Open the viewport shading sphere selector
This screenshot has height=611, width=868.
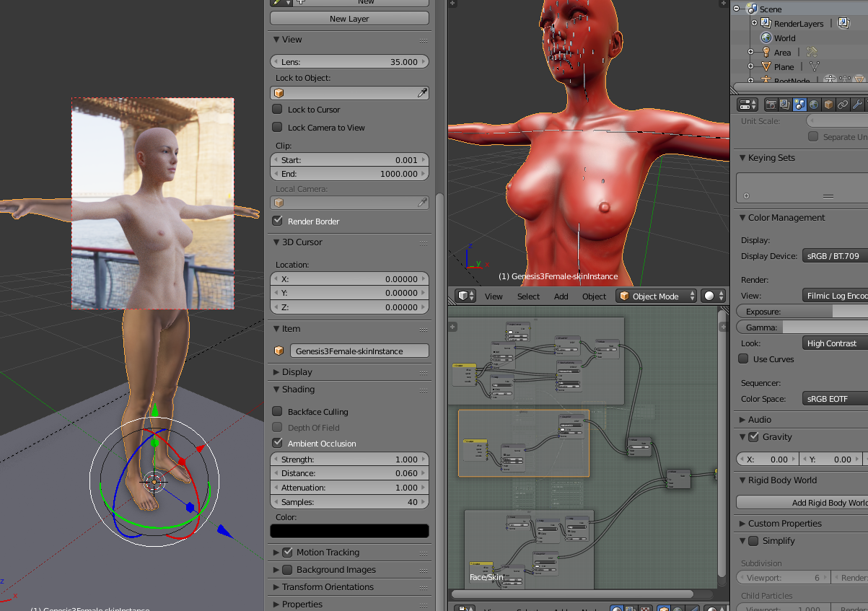713,296
